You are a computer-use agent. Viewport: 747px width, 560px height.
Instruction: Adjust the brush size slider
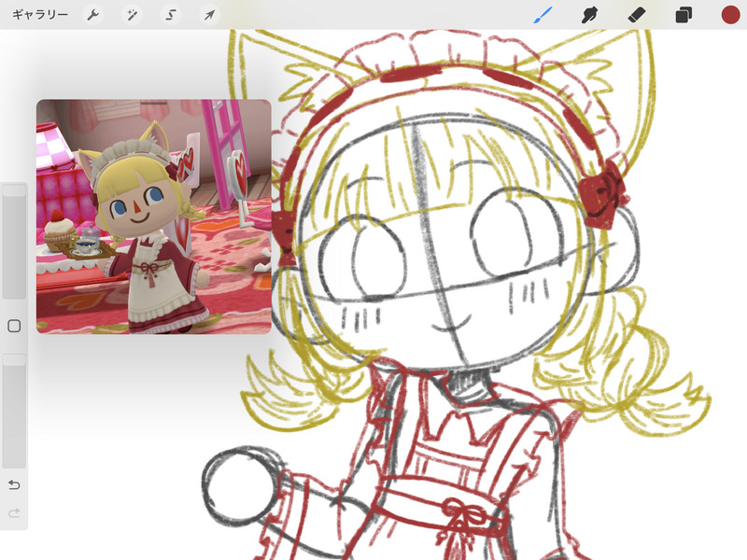pos(14,242)
